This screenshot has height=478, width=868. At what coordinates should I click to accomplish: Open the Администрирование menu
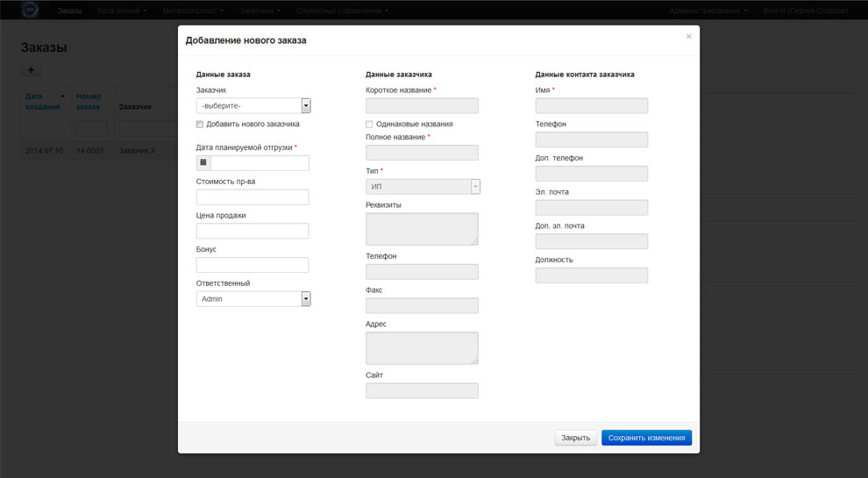[708, 11]
